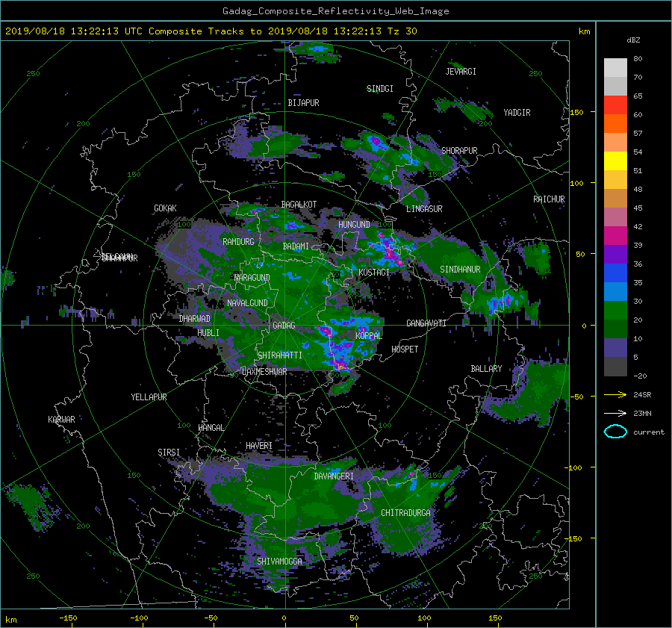Click the LINGASUR city label
The image size is (672, 628).
coord(424,209)
